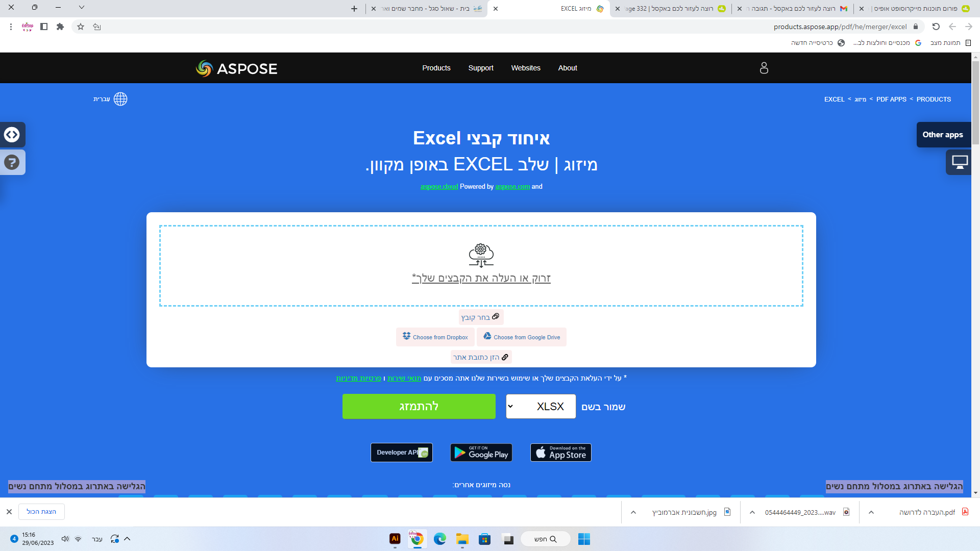Click the user account icon in header
This screenshot has height=551, width=980.
[764, 68]
